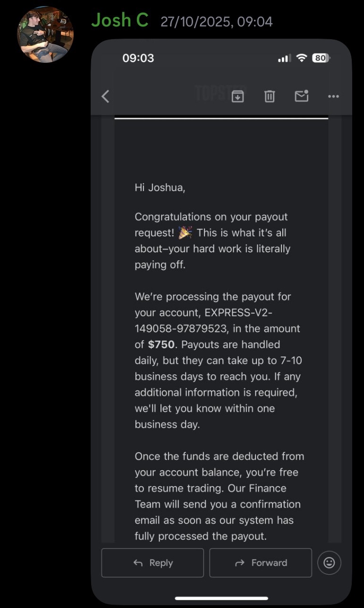Tap the cellular signal bars icon

point(284,59)
